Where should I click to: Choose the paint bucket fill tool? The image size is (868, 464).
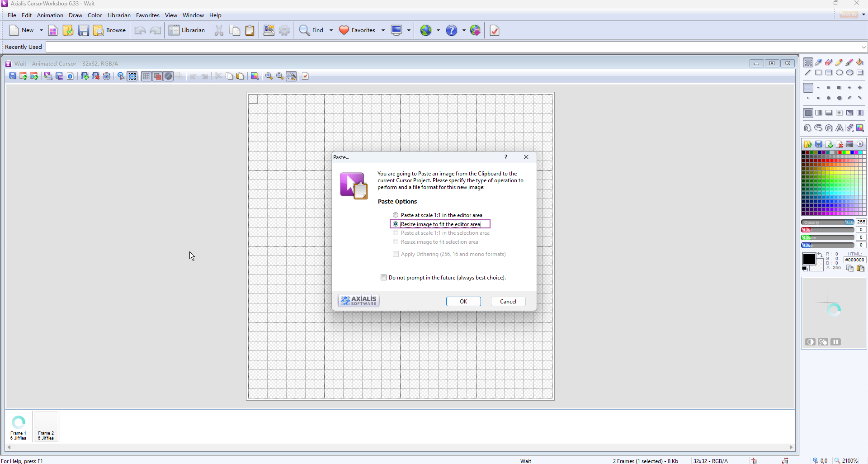860,62
